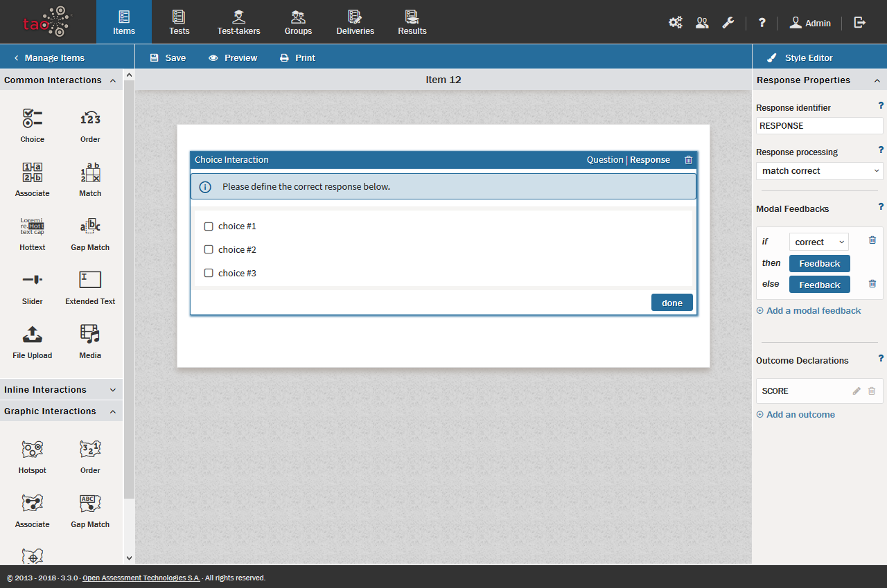Click Add a modal feedback link
This screenshot has height=588, width=887.
(813, 311)
